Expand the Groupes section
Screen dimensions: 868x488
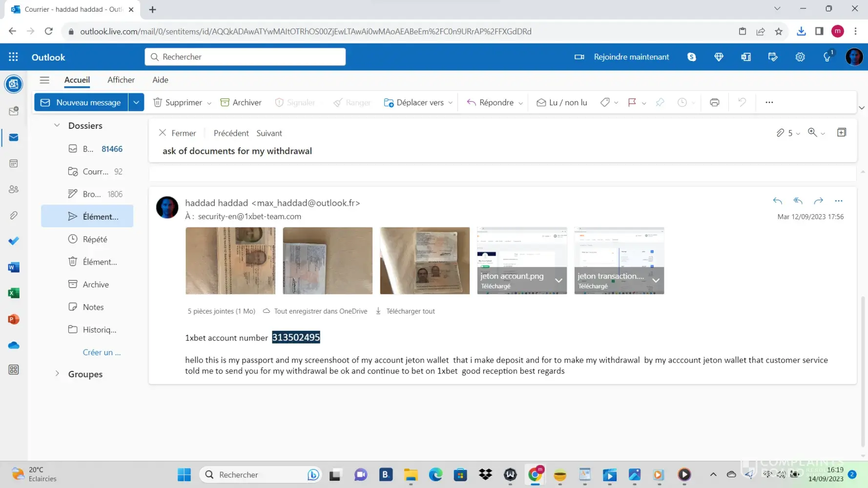coord(57,374)
